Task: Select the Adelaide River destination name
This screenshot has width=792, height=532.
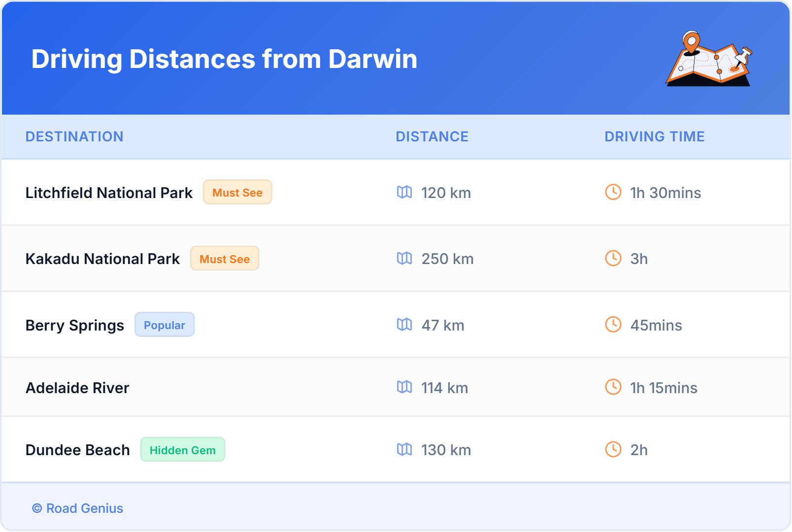Action: 77,388
